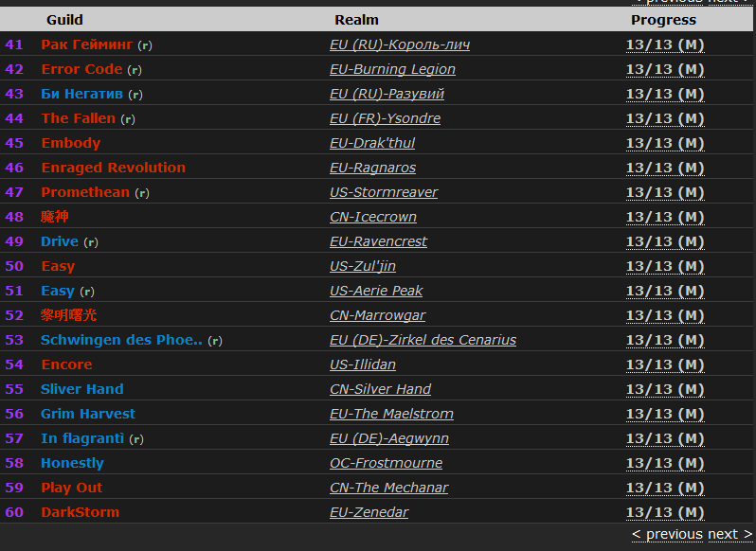756x551 pixels.
Task: Select the Guild column header
Action: click(64, 20)
